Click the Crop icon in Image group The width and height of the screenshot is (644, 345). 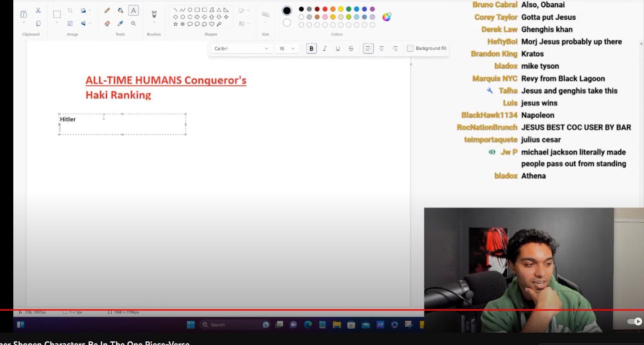(70, 10)
